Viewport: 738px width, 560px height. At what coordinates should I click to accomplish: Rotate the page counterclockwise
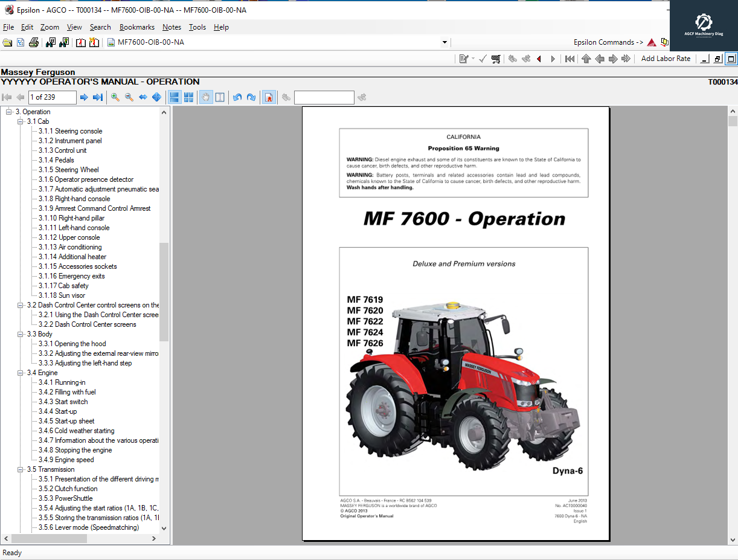237,97
